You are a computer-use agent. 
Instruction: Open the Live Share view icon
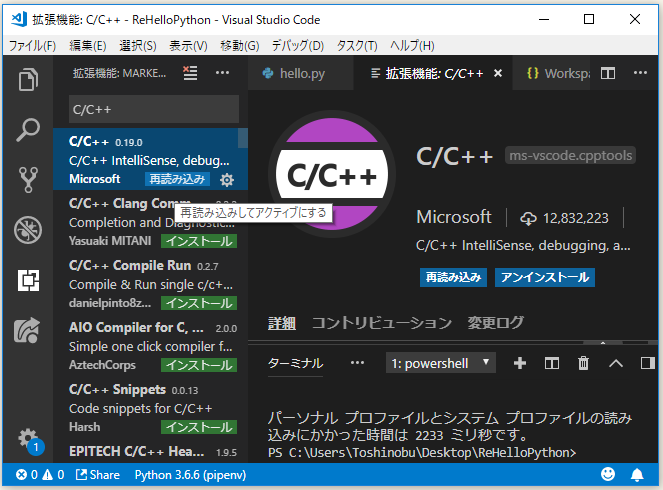tap(28, 330)
